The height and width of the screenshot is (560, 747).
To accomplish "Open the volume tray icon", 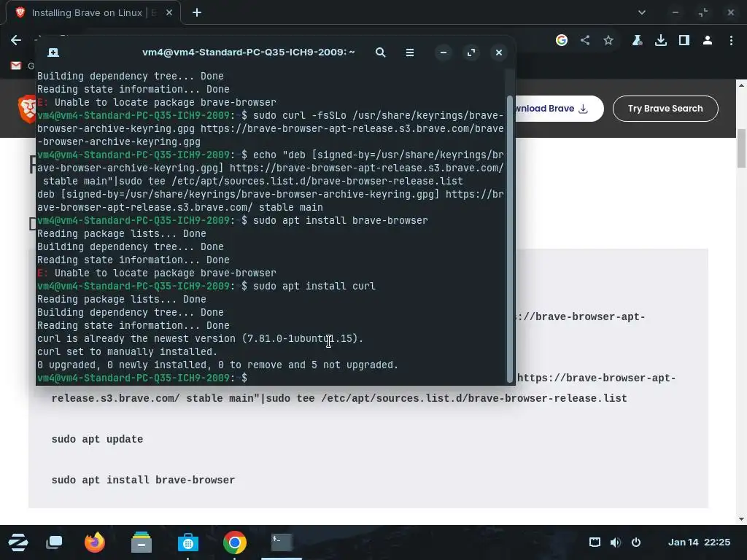I will pos(616,542).
